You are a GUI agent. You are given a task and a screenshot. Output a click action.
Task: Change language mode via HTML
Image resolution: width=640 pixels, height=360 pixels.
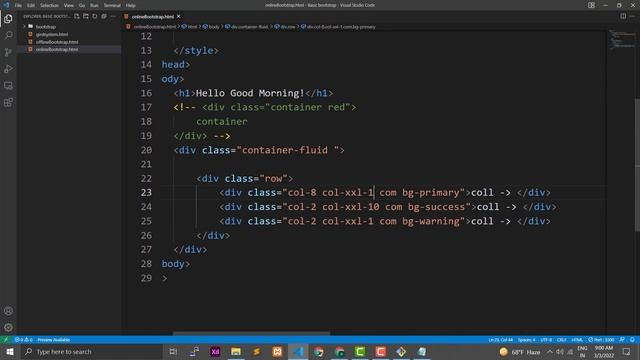pos(577,340)
